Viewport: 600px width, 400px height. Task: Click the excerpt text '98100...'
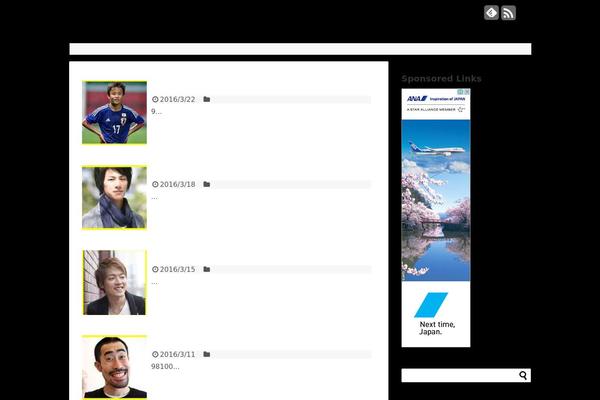[x=165, y=366]
